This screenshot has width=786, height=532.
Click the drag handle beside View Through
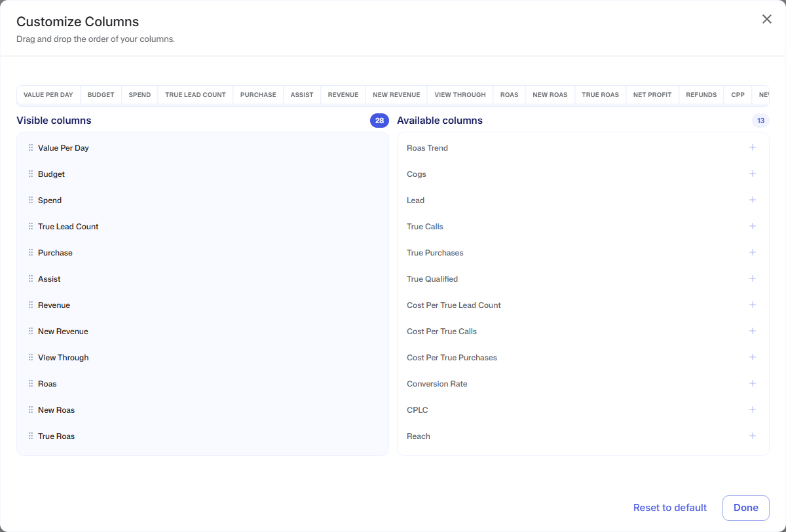pos(31,358)
